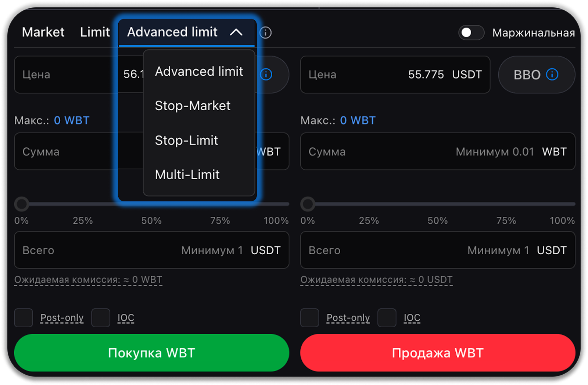
Task: Click partially hidden buy-side BBO info icon
Action: 266,75
